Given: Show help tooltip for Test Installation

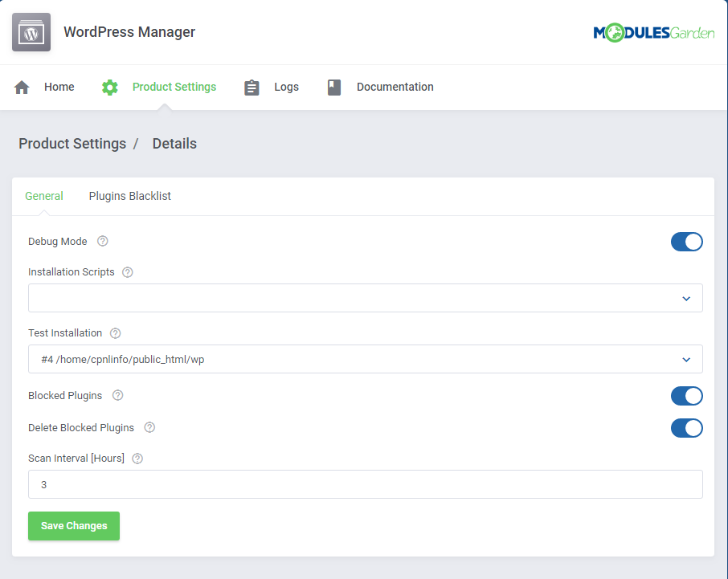Looking at the screenshot, I should point(115,333).
